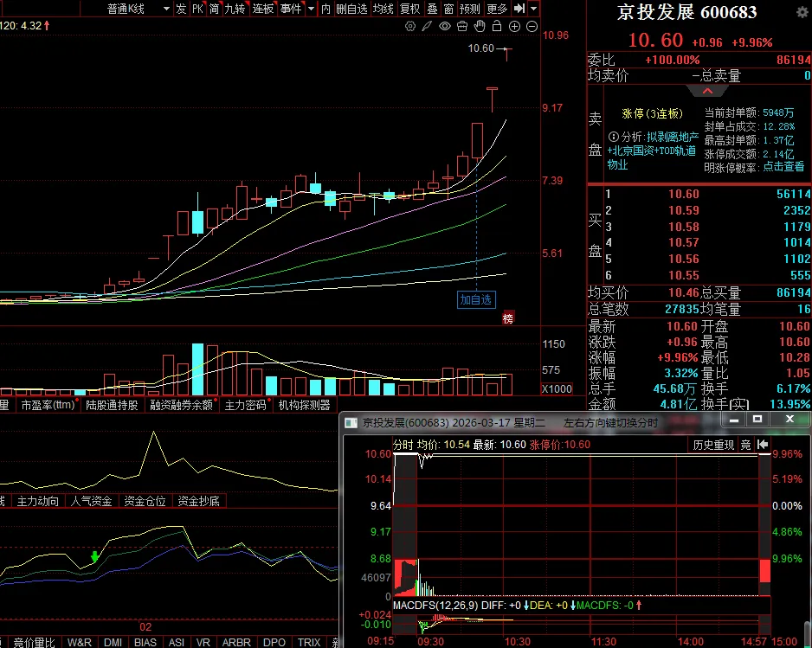The width and height of the screenshot is (812, 648).
Task: Click 历史重现 in the intraday popup
Action: tap(713, 445)
